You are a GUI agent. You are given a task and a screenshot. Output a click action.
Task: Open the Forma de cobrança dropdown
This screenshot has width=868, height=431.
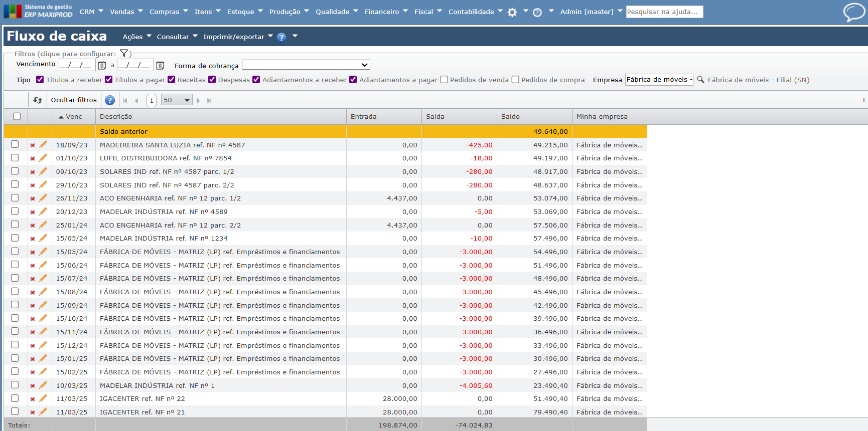(306, 65)
